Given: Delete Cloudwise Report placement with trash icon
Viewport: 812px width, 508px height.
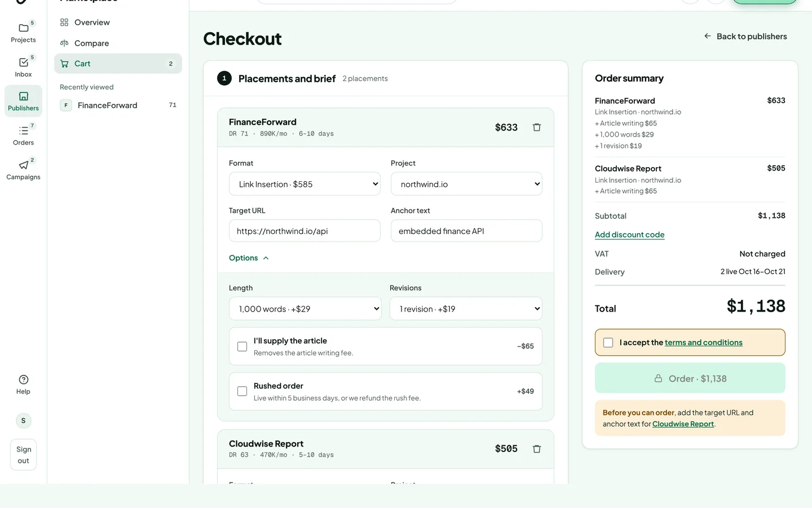Looking at the screenshot, I should pos(537,449).
